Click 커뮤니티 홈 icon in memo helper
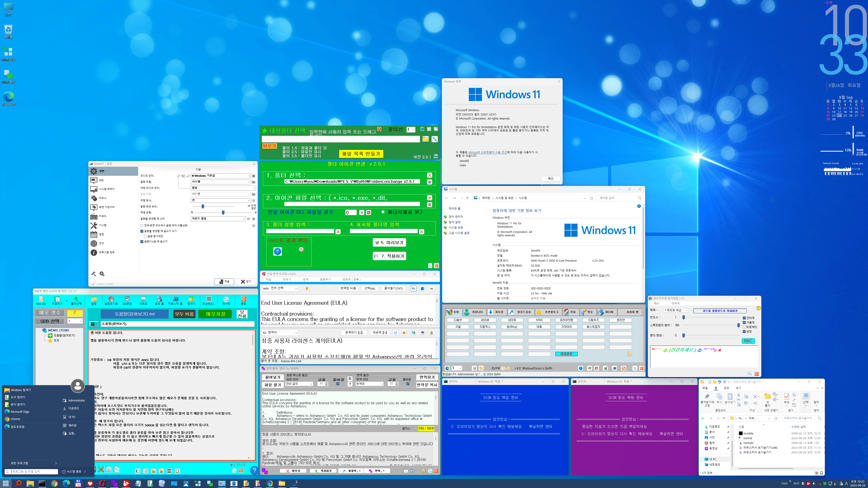Viewport: 868px width, 488px height. [x=175, y=299]
